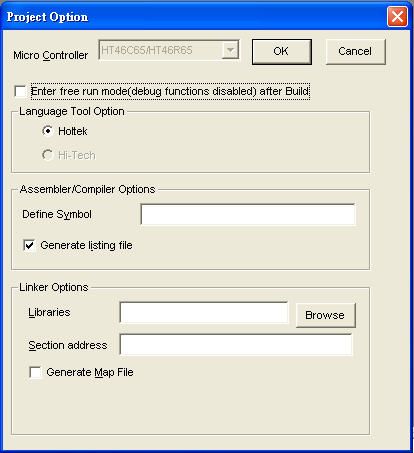Click the Generate Map File label
The height and width of the screenshot is (453, 414).
pyautogui.click(x=90, y=372)
